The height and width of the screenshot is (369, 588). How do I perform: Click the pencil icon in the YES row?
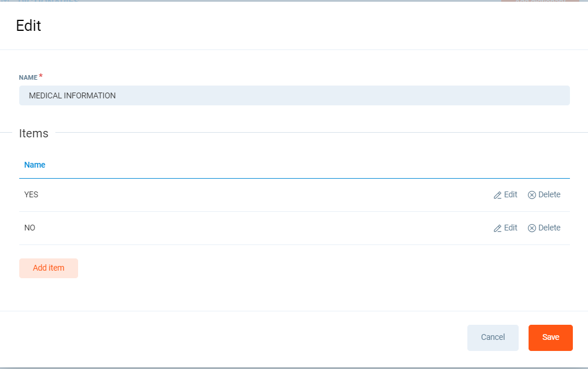tap(498, 196)
